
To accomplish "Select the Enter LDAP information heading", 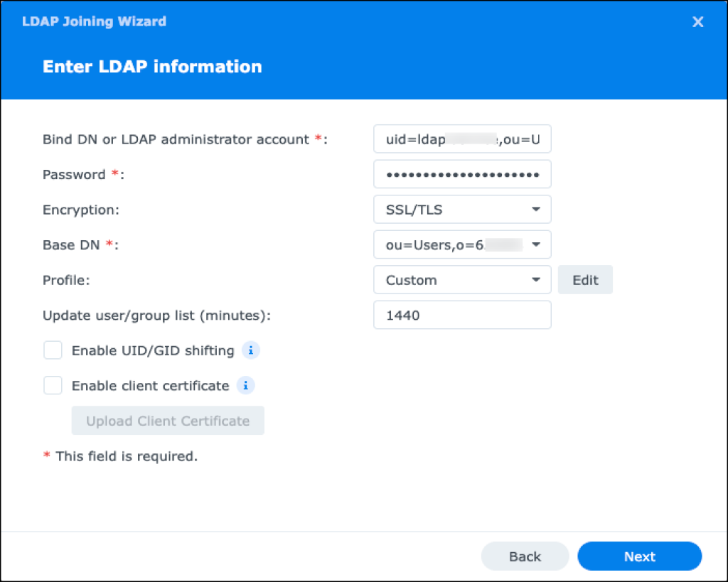I will point(151,66).
